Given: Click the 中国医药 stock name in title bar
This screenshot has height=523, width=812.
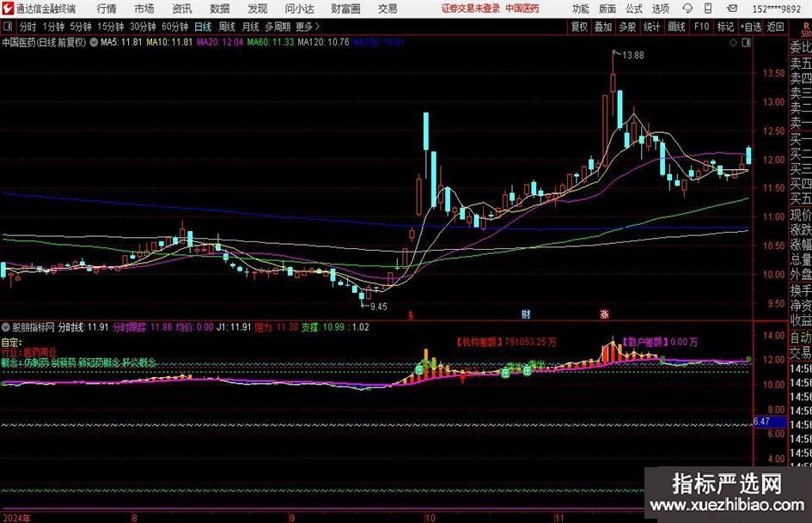Looking at the screenshot, I should (x=522, y=9).
